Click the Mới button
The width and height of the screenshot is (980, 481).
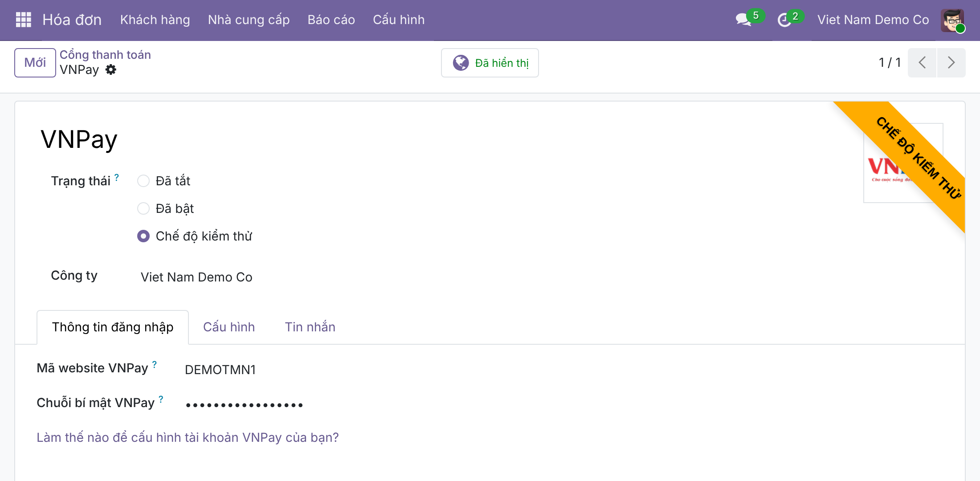(x=35, y=63)
